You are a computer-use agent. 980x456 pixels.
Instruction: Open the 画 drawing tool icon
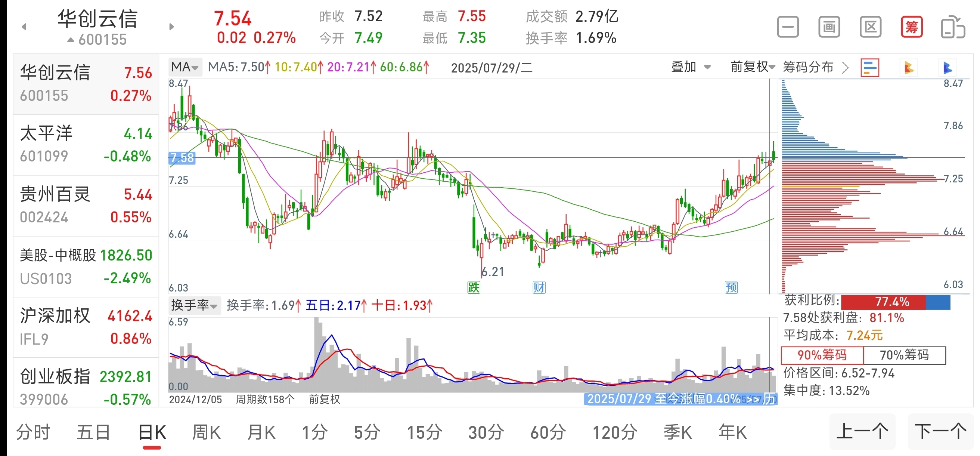829,27
